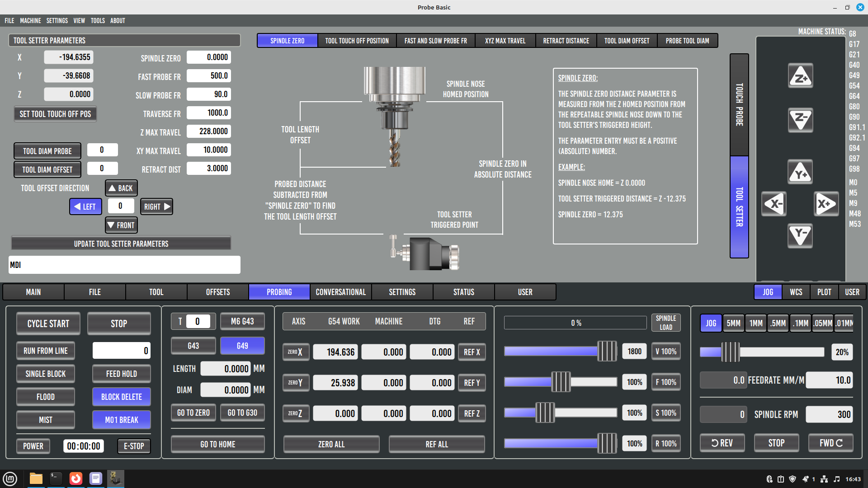Reset feed override with F 100%

click(x=666, y=382)
